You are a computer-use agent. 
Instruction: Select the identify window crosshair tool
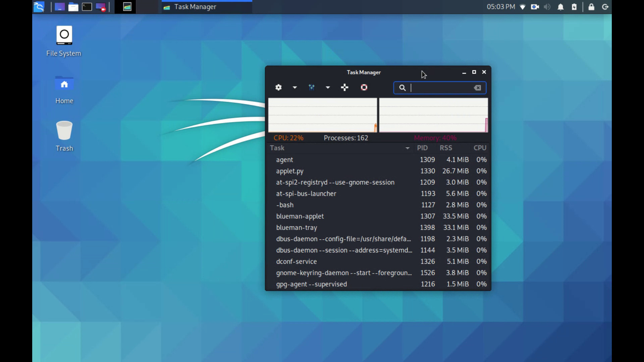(x=344, y=87)
